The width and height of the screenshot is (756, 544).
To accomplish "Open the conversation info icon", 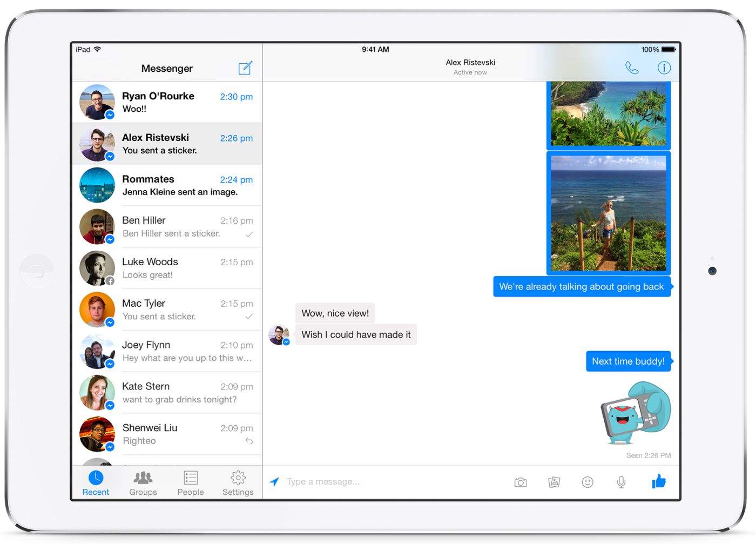I will pos(664,68).
